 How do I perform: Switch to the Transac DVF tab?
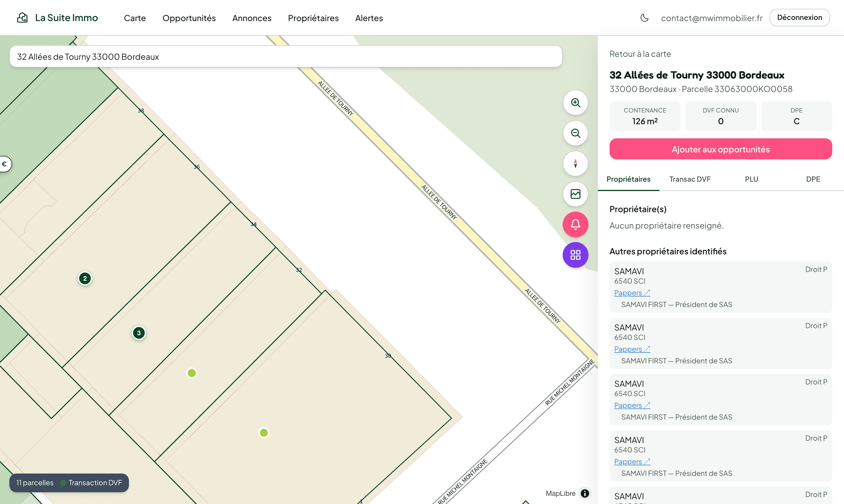tap(690, 179)
